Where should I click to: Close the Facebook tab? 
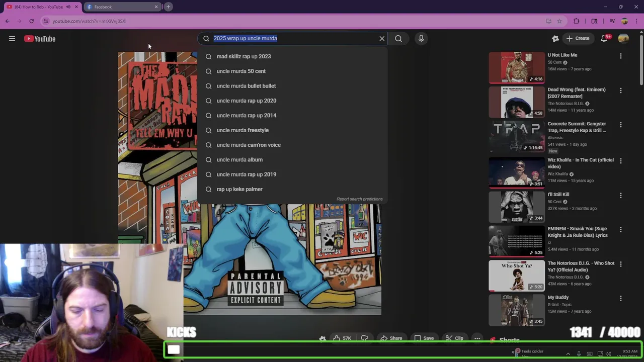tap(156, 7)
